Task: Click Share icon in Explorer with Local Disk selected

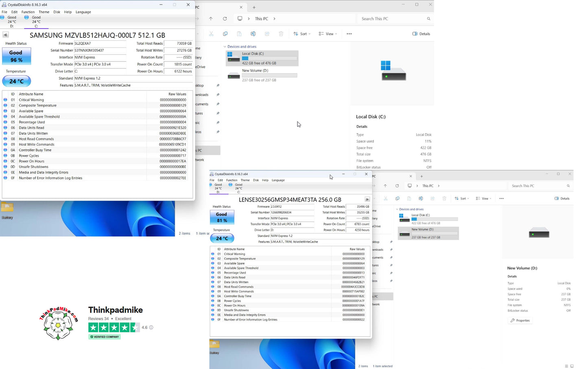Action: [267, 34]
